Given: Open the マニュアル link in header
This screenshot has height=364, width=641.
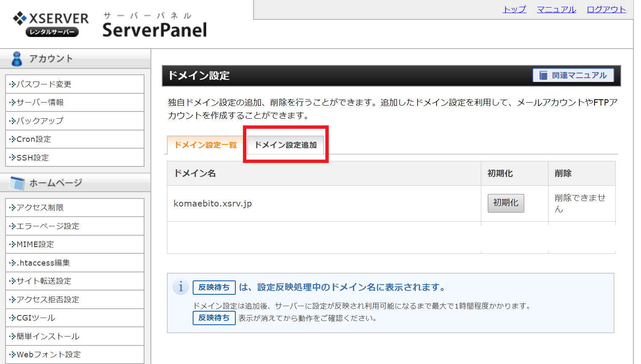Looking at the screenshot, I should [556, 9].
